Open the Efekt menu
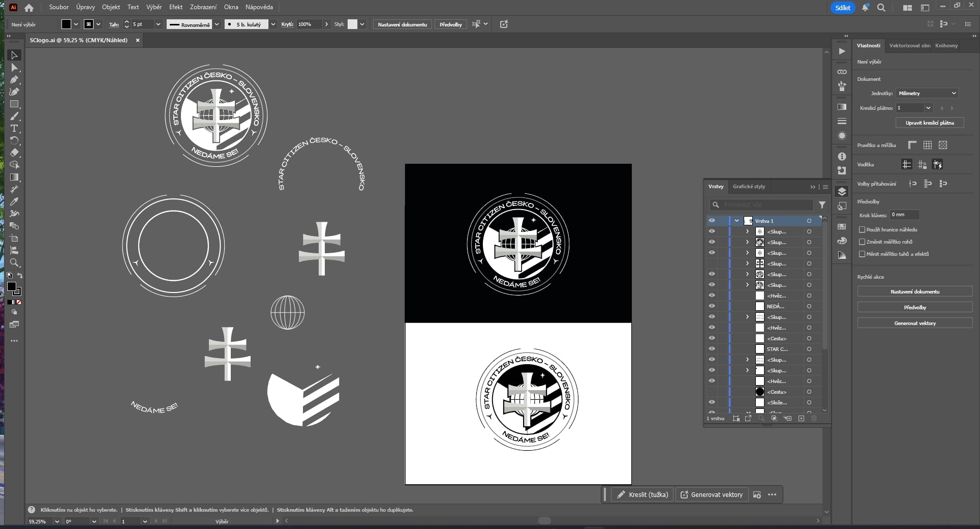 [176, 7]
